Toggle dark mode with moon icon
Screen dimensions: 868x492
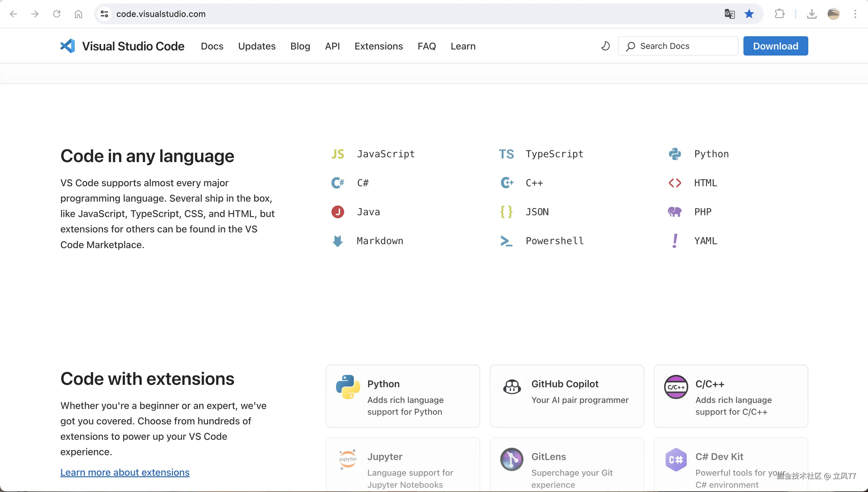pyautogui.click(x=605, y=46)
